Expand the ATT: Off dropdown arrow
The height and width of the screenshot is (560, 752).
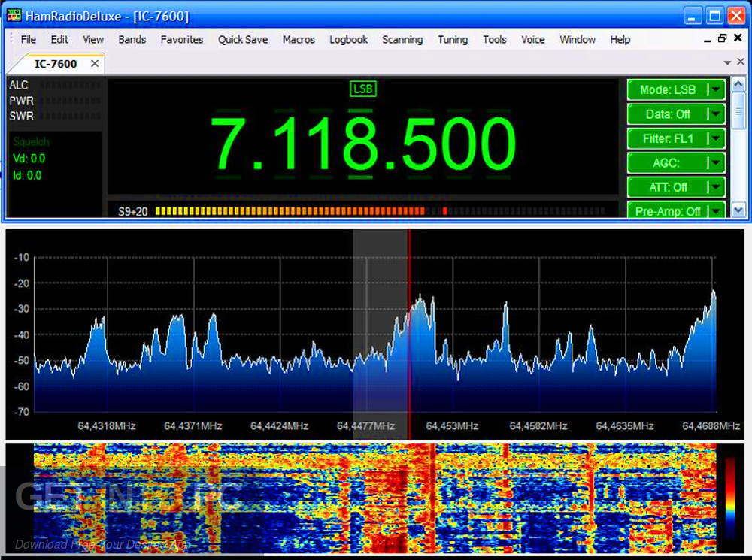click(716, 187)
